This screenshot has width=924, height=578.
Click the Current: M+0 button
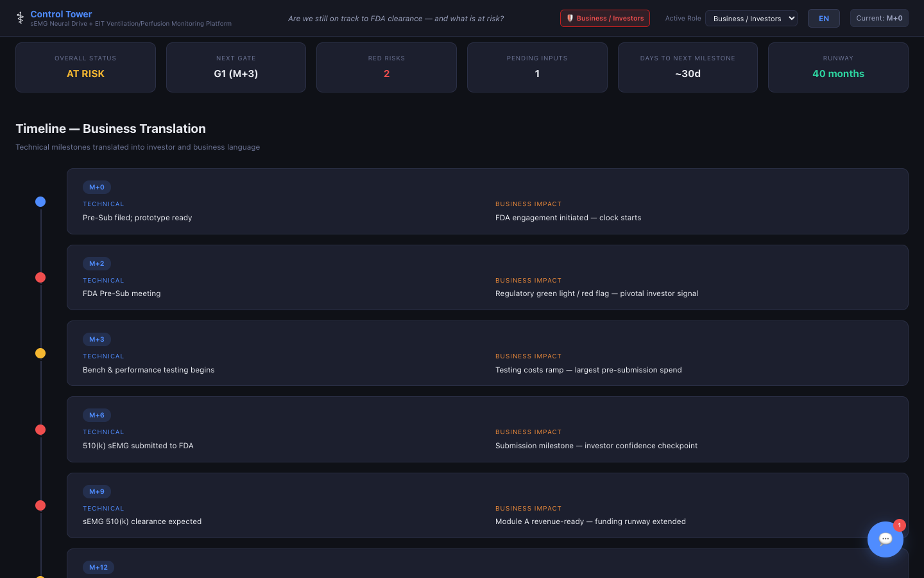(878, 18)
